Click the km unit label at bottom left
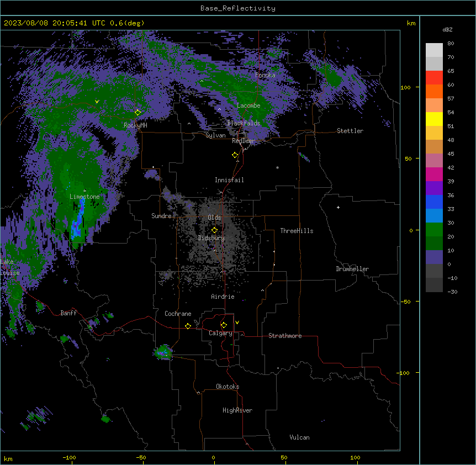The width and height of the screenshot is (476, 465). click(8, 458)
